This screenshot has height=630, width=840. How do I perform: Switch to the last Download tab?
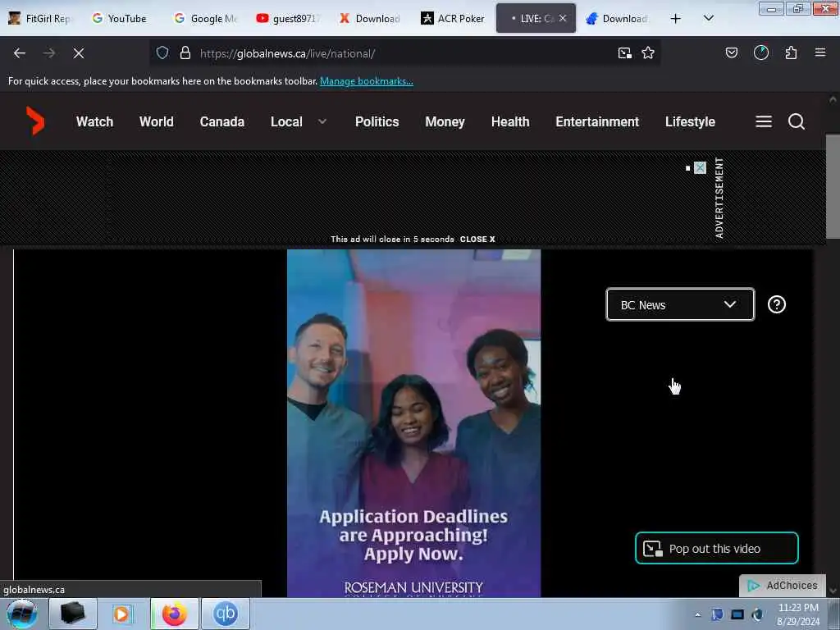point(618,18)
